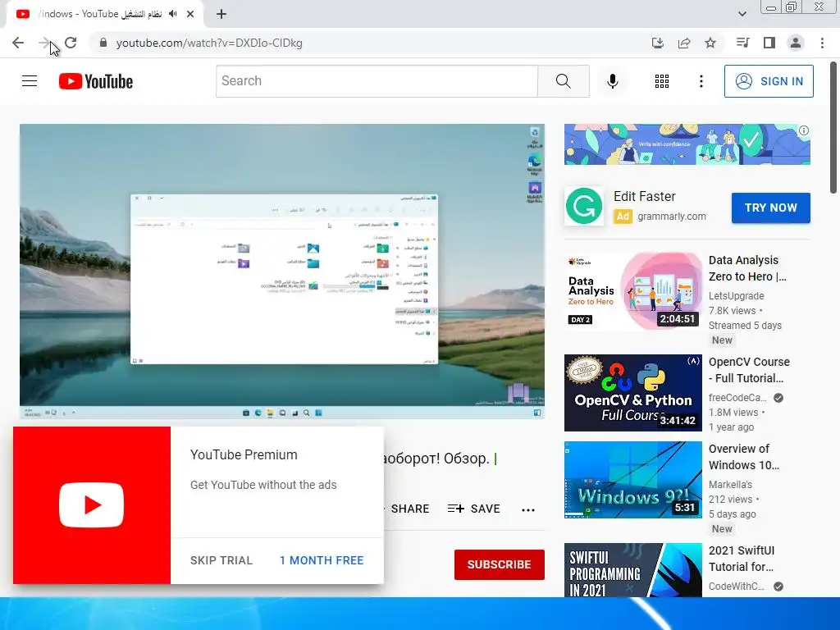Focus the YouTube Search field
Screen dimensions: 840x630
coord(377,81)
